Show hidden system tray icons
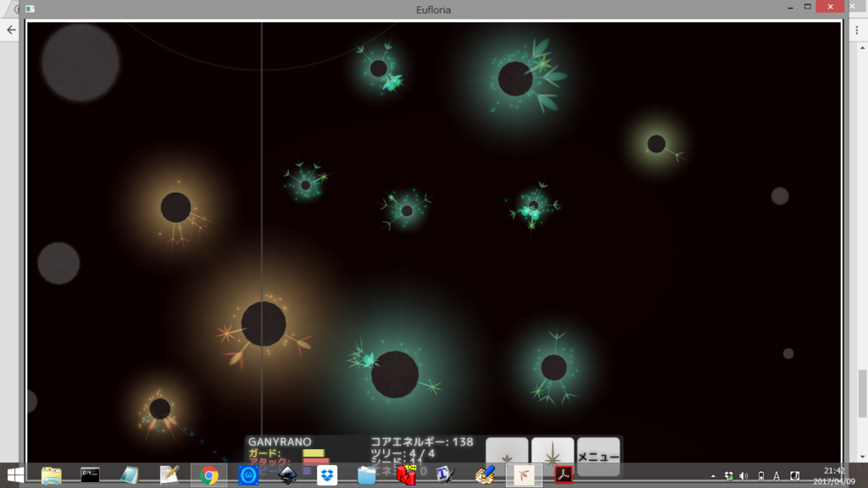The height and width of the screenshot is (488, 868). 713,476
